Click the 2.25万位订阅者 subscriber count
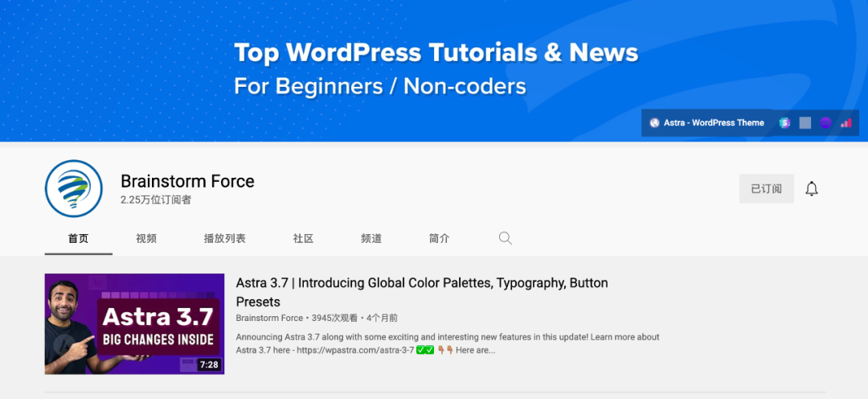Viewport: 868px width, 399px height. (156, 200)
